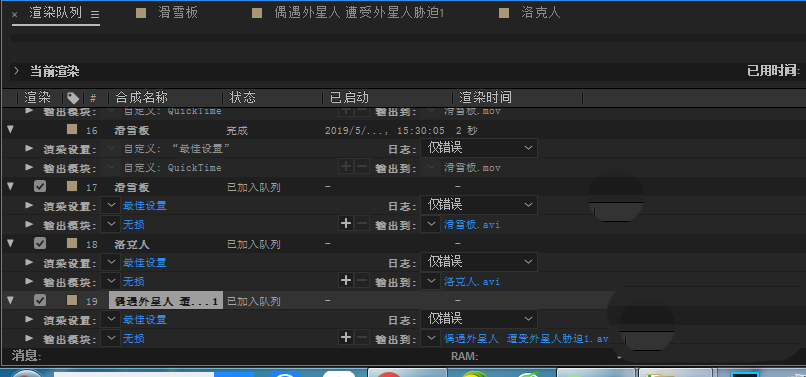Open 最佳设置 link for item 19
This screenshot has width=806, height=377.
[144, 319]
